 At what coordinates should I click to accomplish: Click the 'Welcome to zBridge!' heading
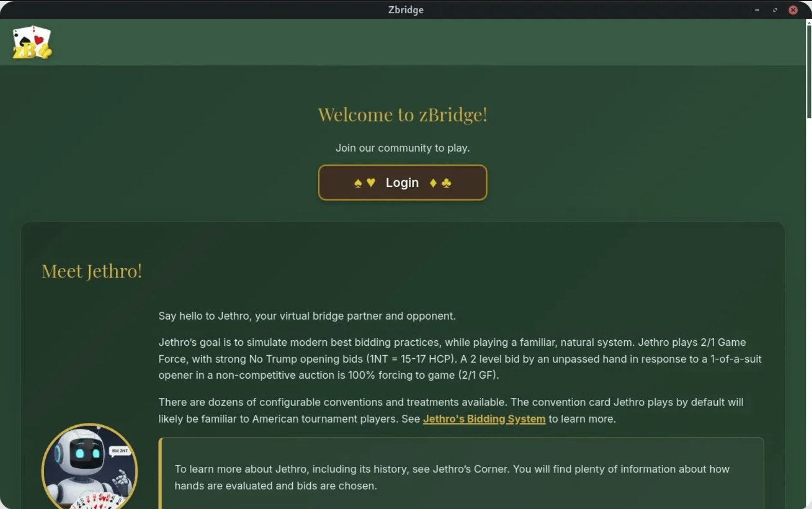pos(402,114)
